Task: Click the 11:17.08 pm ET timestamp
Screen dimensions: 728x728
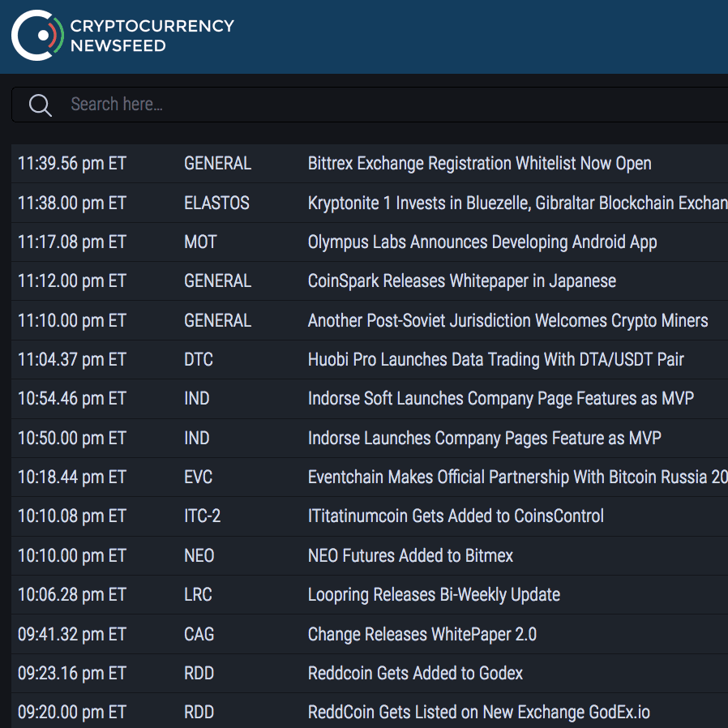Action: click(72, 242)
